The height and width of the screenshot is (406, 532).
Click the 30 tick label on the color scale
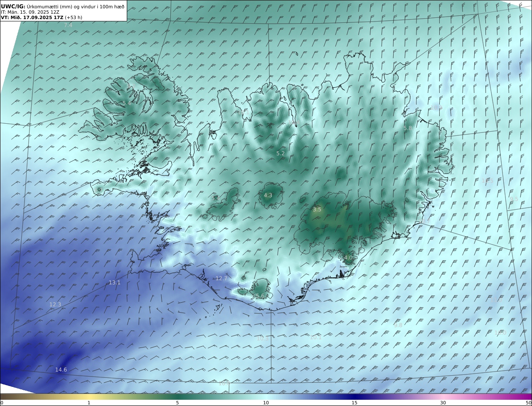(443, 403)
